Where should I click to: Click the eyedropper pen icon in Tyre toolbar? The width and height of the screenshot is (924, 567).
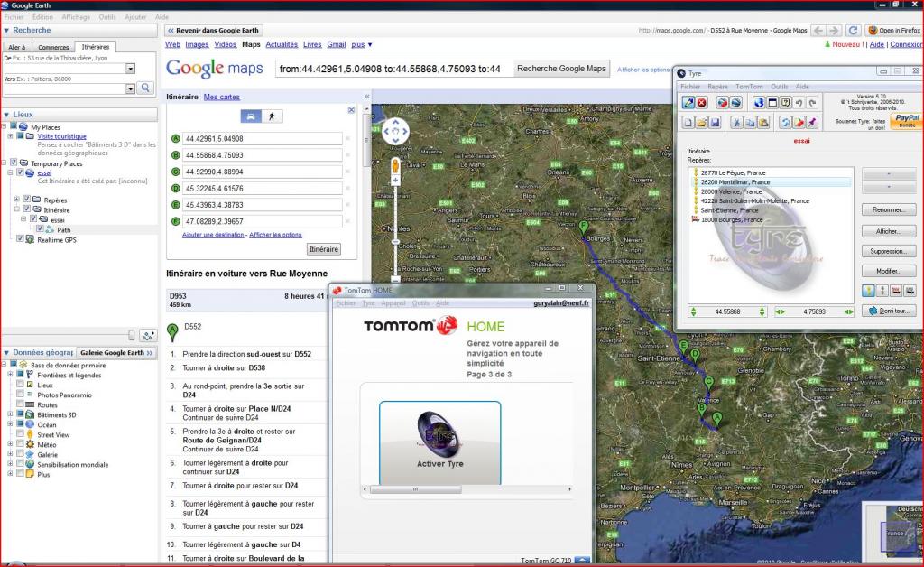tap(688, 103)
